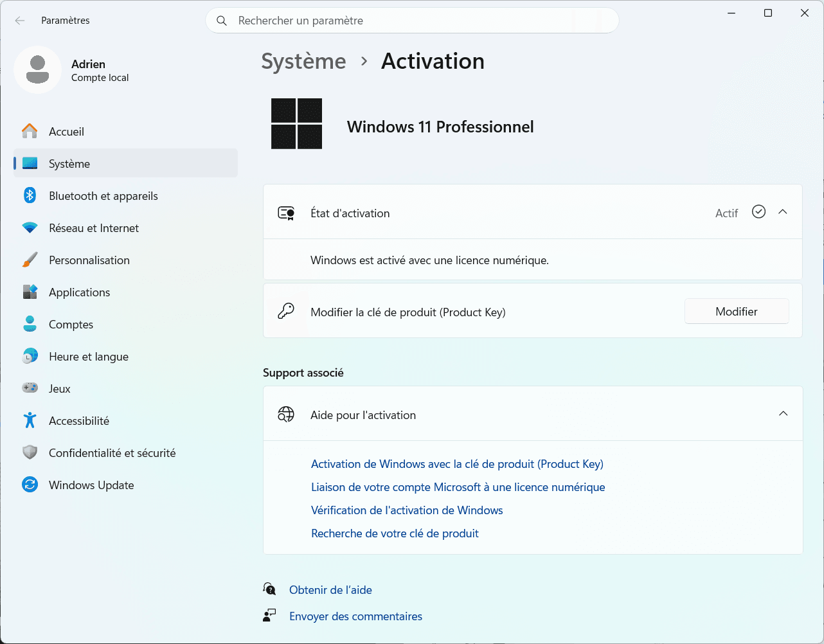This screenshot has width=824, height=644.
Task: Click the Système breadcrumb
Action: click(x=303, y=61)
